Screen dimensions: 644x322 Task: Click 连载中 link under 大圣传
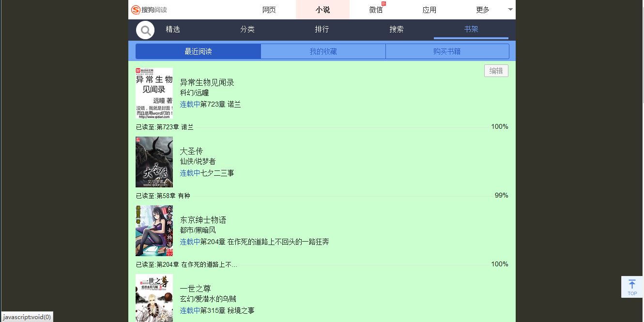(x=190, y=173)
